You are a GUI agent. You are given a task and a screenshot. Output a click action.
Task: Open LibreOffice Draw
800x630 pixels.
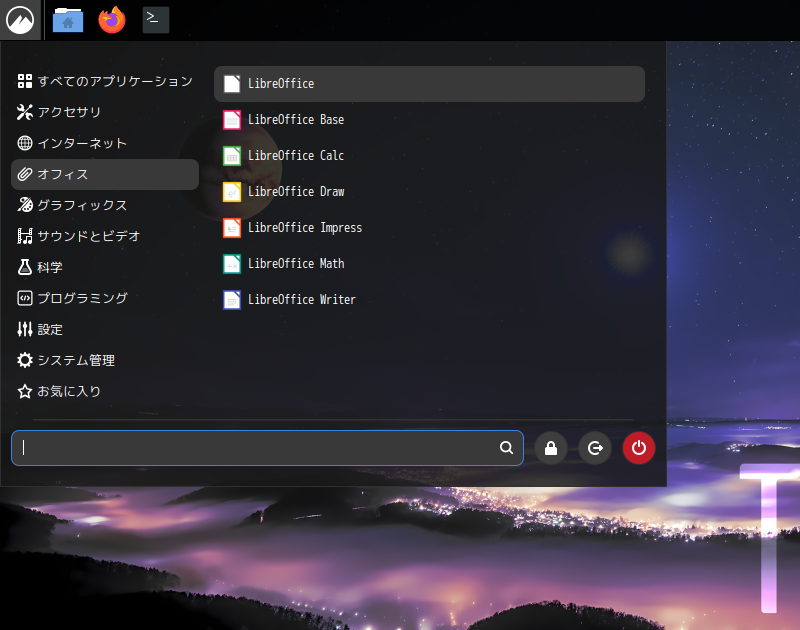click(429, 192)
